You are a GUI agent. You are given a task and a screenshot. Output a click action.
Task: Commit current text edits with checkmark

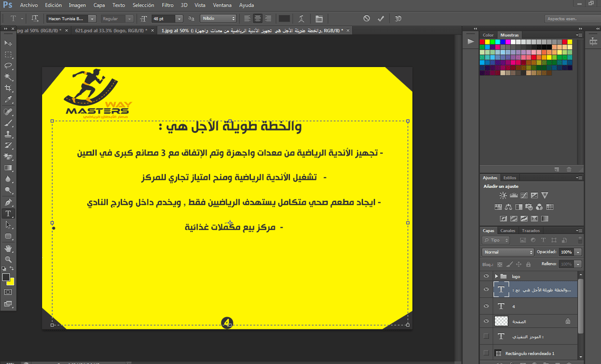[381, 19]
